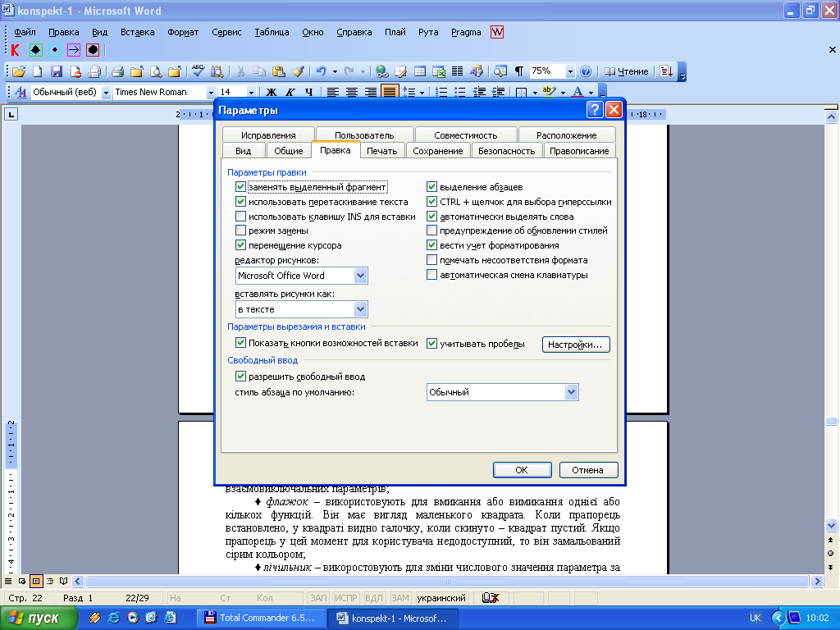Open the Times New Roman font dropdown
Viewport: 840px width, 630px height.
[x=211, y=92]
